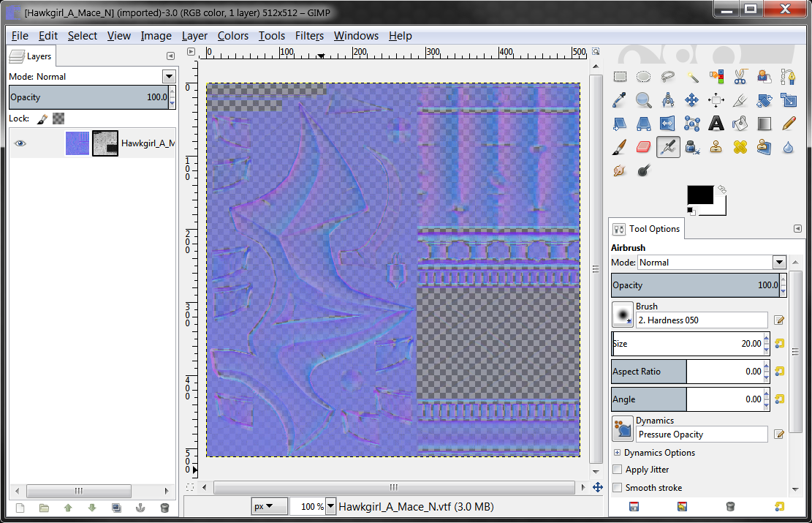The image size is (812, 523).
Task: Raise the layer with up arrow
Action: (68, 508)
